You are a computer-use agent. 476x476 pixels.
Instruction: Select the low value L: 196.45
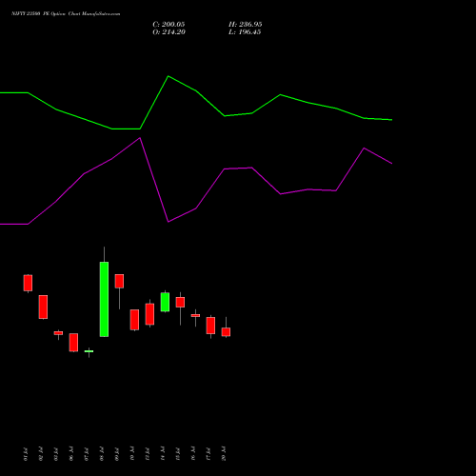coord(245,32)
